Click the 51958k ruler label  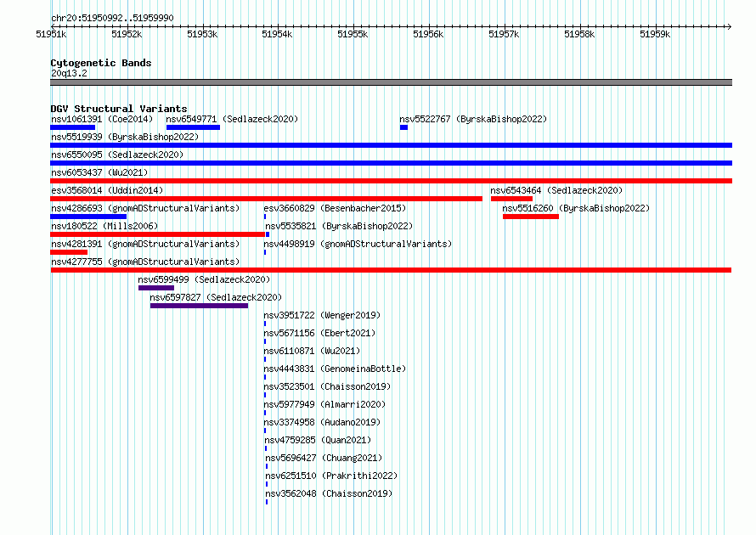(x=579, y=34)
